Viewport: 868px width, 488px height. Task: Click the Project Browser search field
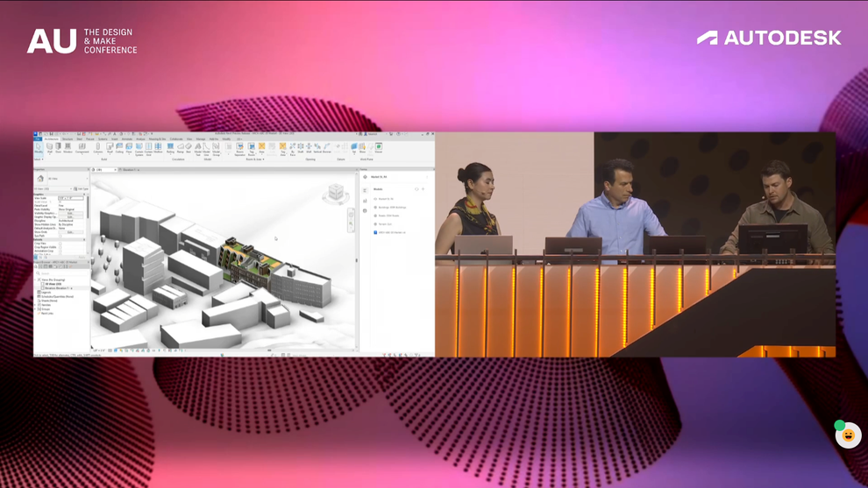click(x=60, y=273)
